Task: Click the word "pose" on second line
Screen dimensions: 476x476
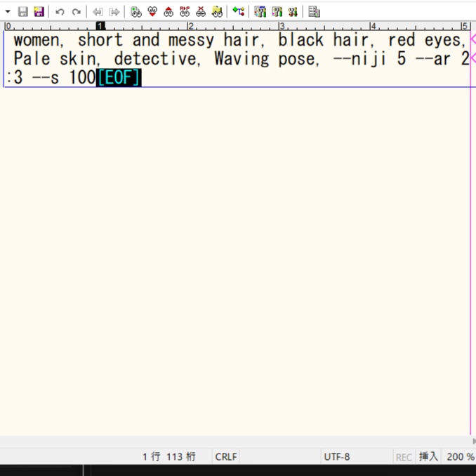Action: (x=296, y=60)
